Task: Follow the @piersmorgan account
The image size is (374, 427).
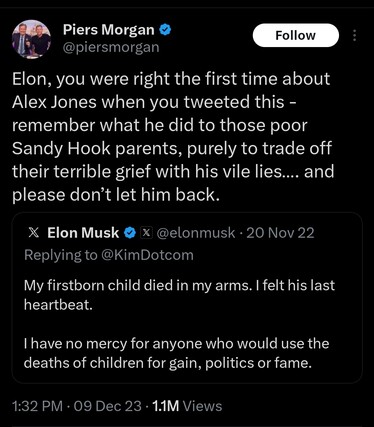Action: tap(296, 35)
